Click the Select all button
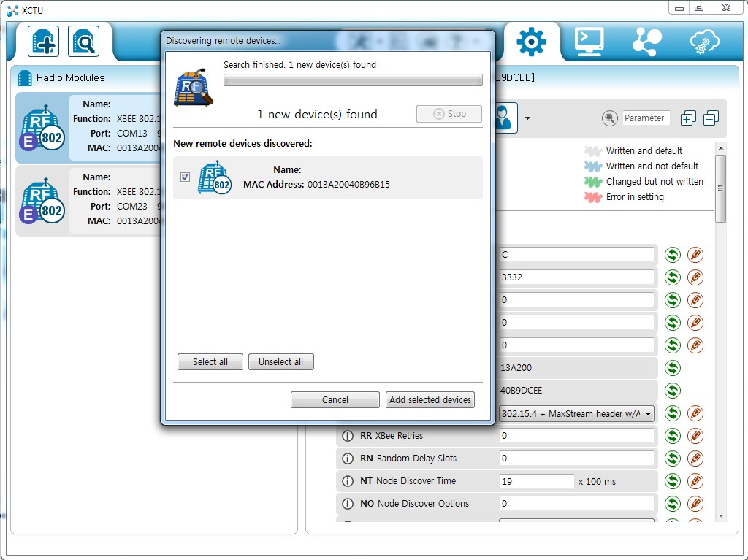 [210, 361]
